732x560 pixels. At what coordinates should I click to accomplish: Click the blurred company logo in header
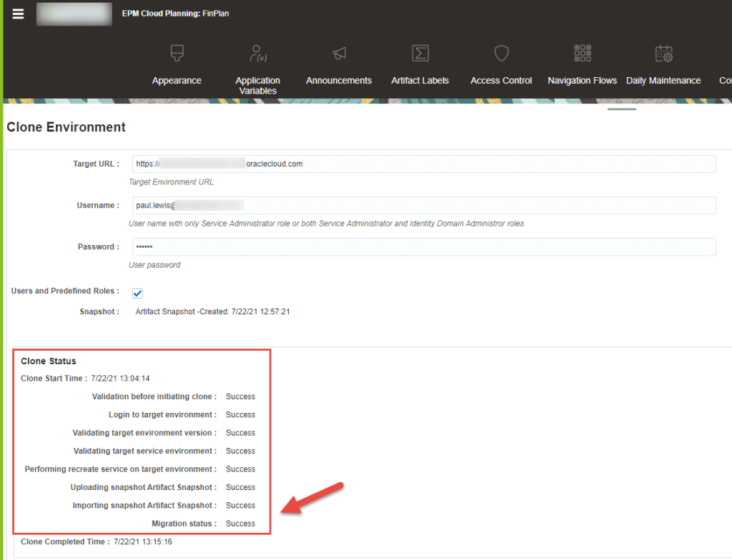coord(74,14)
